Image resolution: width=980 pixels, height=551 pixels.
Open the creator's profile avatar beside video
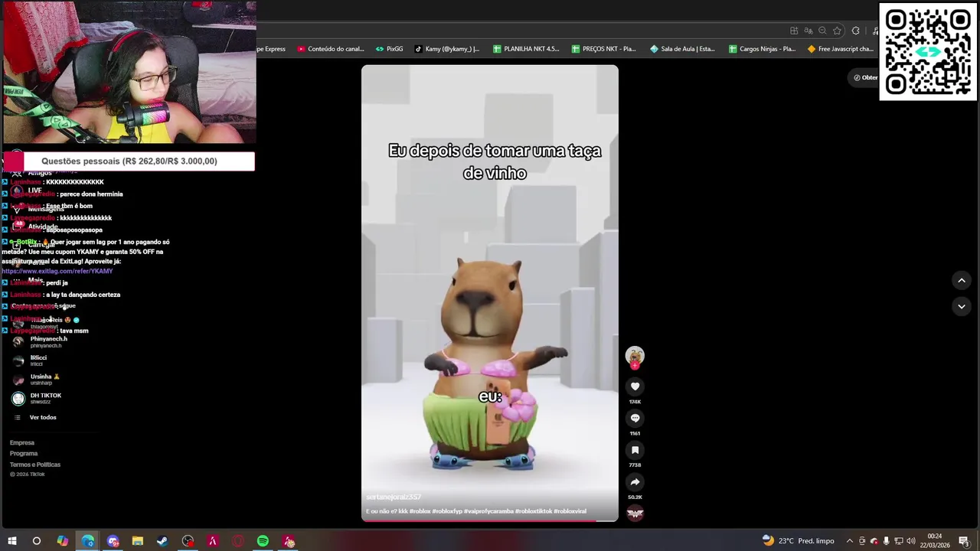(635, 355)
